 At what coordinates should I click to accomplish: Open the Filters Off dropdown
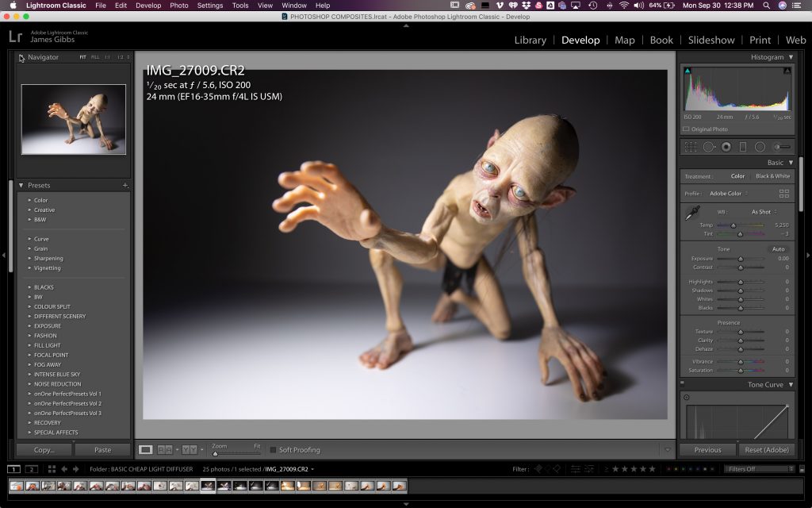(759, 469)
